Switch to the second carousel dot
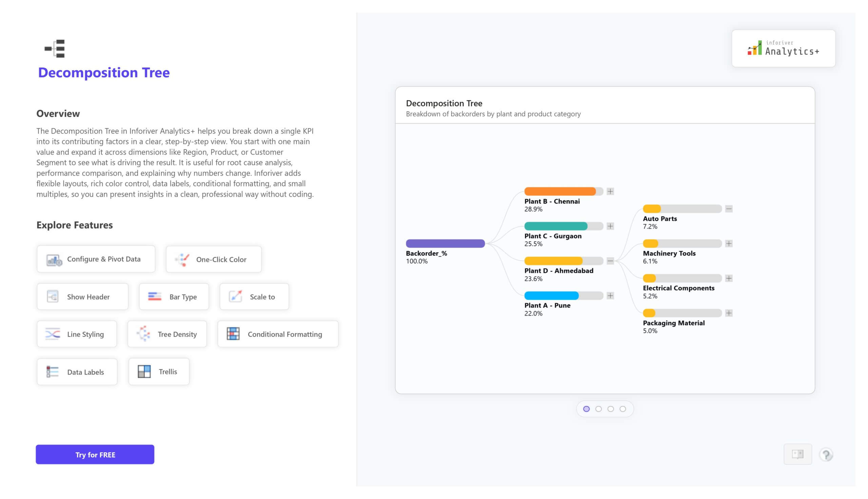This screenshot has width=868, height=499. (598, 409)
